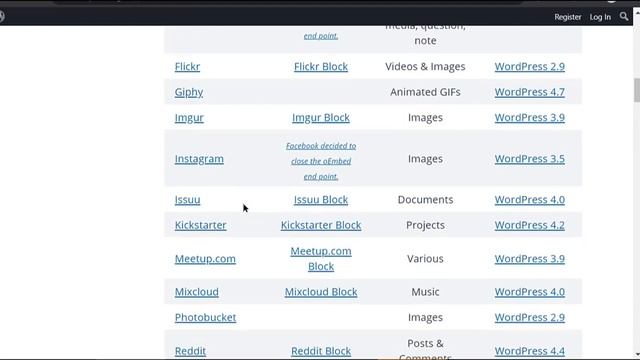This screenshot has height=360, width=640.
Task: Open WordPress 4.2 link in Kickstarter row
Action: point(530,225)
